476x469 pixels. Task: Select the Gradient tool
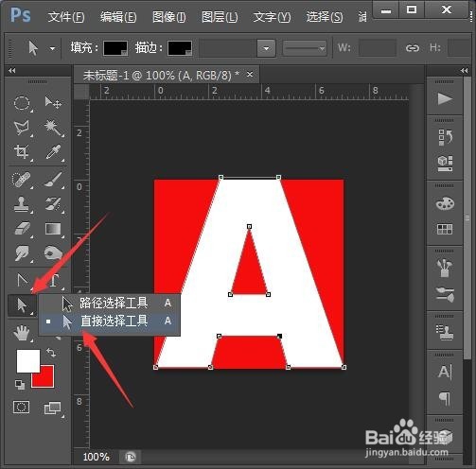point(53,229)
